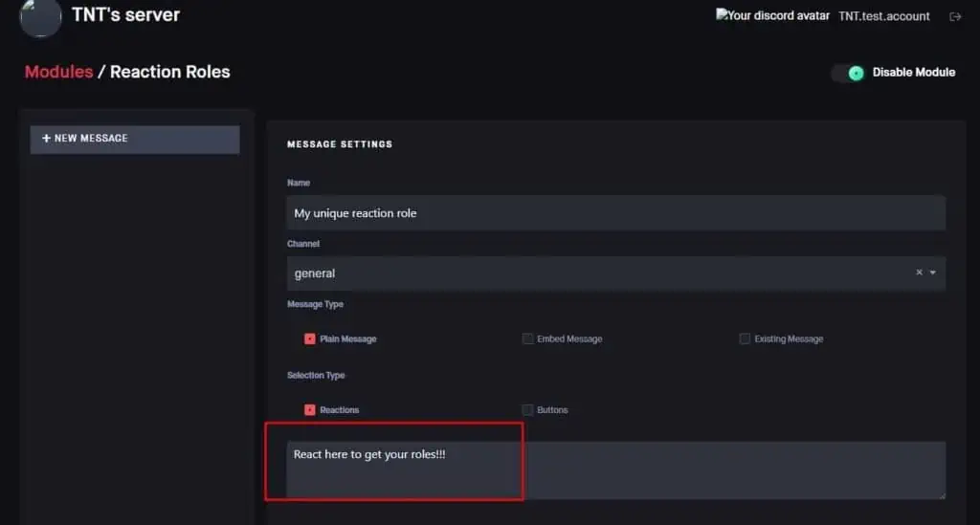The width and height of the screenshot is (980, 525).
Task: Click into the React here message text box
Action: pyautogui.click(x=615, y=470)
